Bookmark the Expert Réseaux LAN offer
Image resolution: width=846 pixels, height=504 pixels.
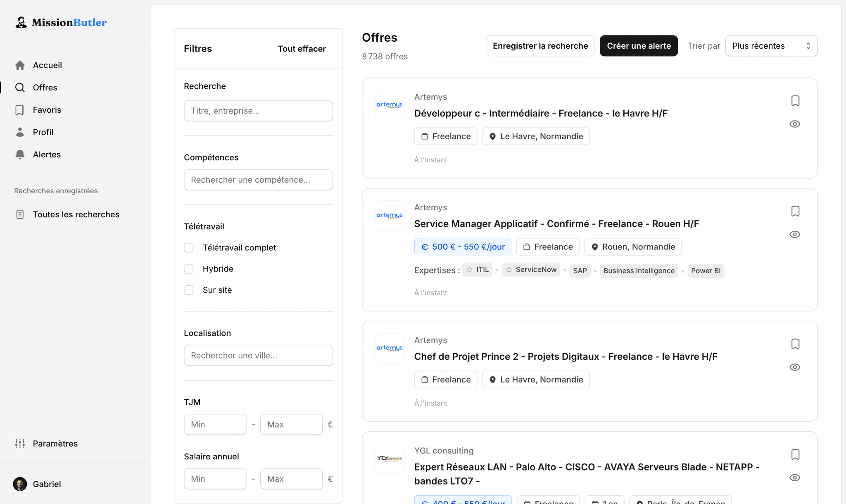(x=795, y=454)
